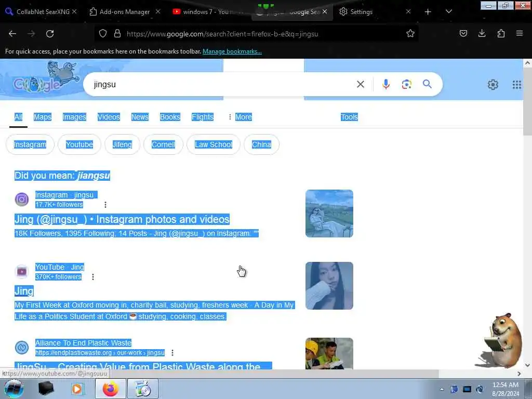
Task: Click the vertical page scrollbar thumb
Action: pyautogui.click(x=527, y=101)
